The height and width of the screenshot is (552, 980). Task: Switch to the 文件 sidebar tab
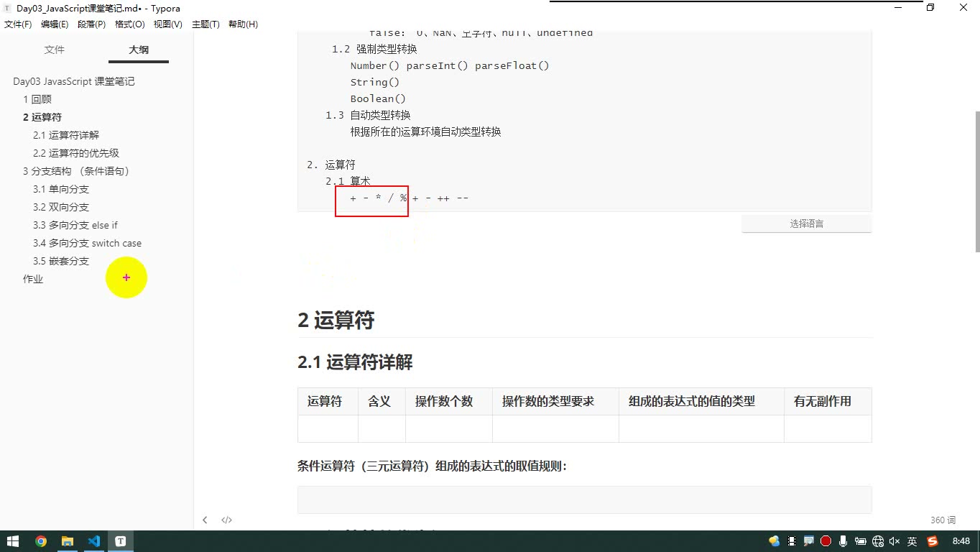pos(55,50)
